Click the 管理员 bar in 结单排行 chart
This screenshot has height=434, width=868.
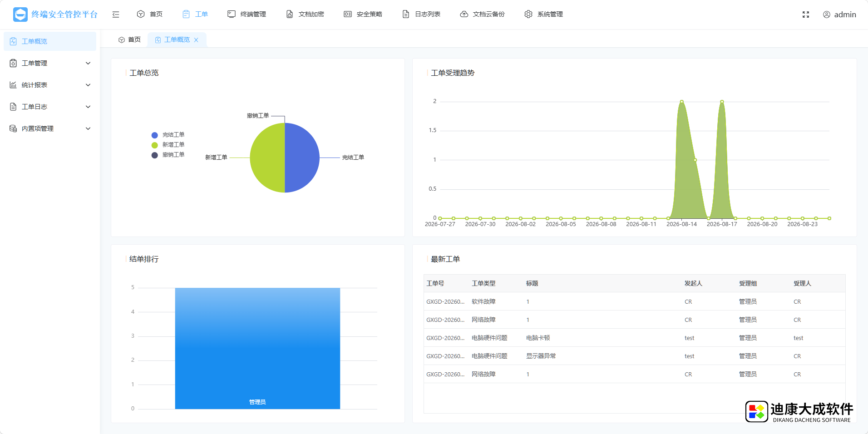(257, 348)
